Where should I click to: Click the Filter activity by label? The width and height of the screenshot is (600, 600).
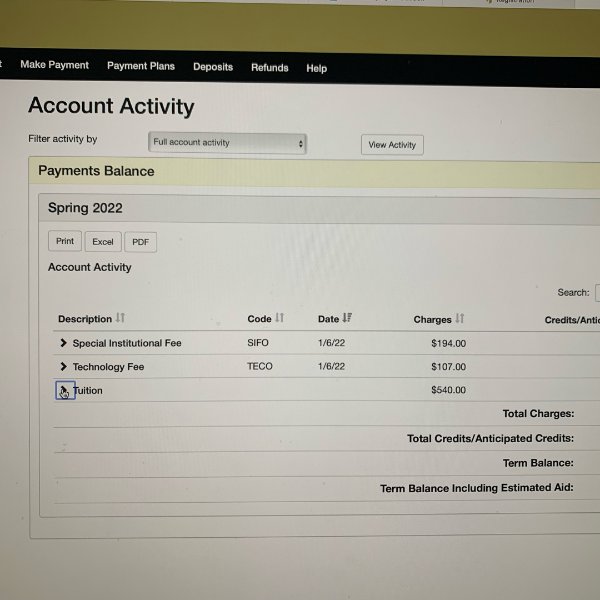(62, 139)
